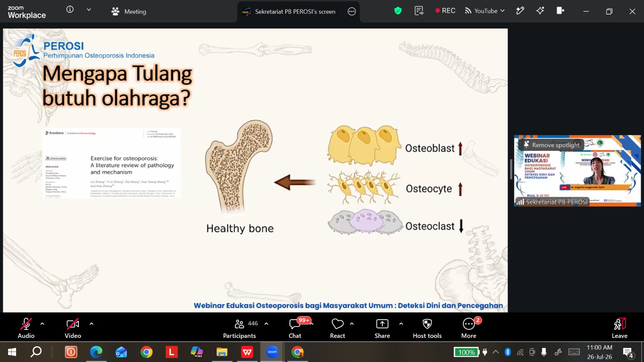Screen dimensions: 644x362
Task: Click the camera meet-now tray icon
Action: point(532,352)
